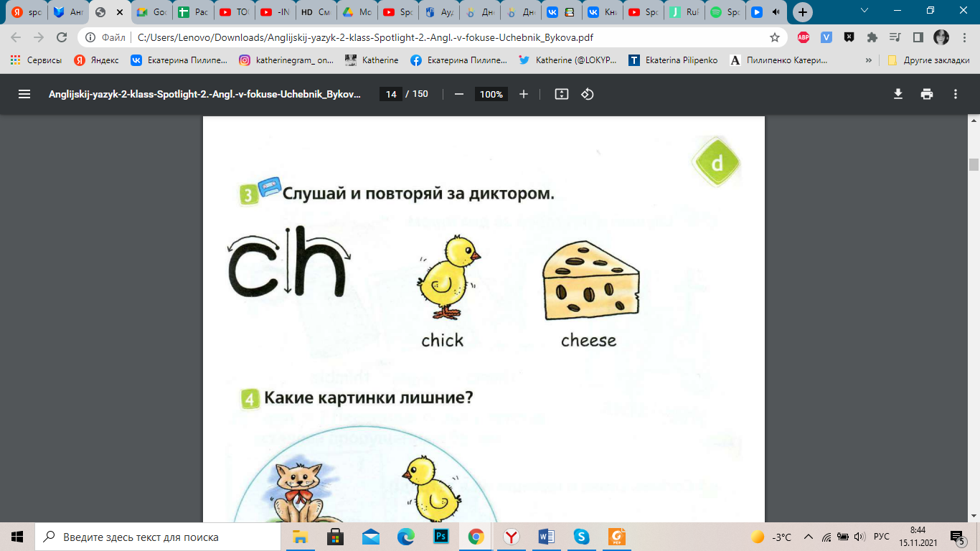The width and height of the screenshot is (980, 551).
Task: Click the word "chick" under the picture
Action: [x=443, y=340]
